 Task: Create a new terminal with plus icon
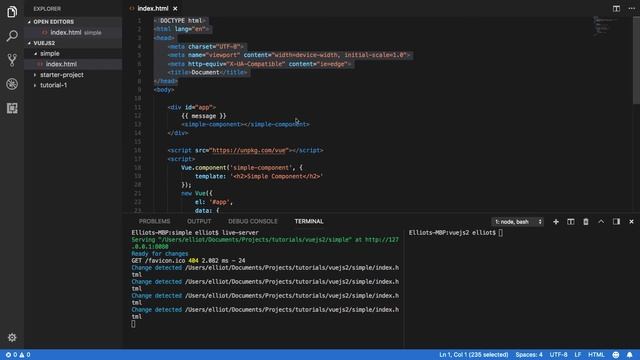pyautogui.click(x=556, y=222)
